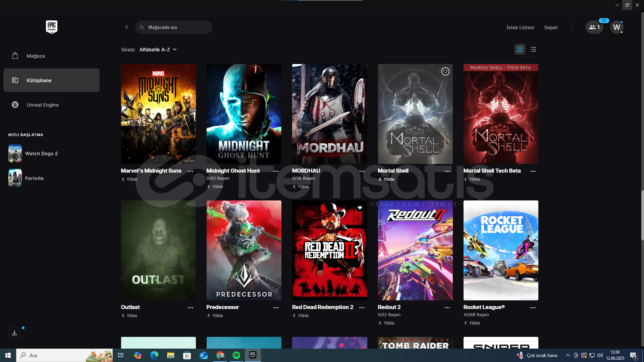Open options menu for Predecessor
This screenshot has height=362, width=644.
pyautogui.click(x=276, y=307)
